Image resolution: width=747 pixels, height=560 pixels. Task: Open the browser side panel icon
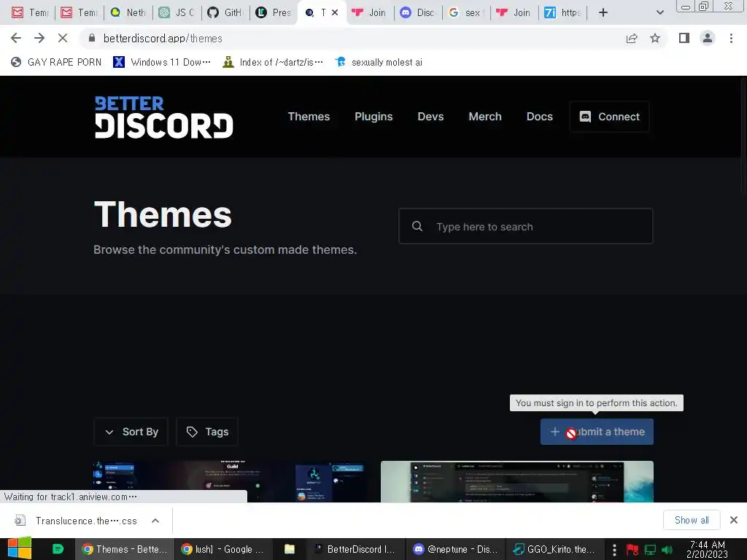coord(684,38)
